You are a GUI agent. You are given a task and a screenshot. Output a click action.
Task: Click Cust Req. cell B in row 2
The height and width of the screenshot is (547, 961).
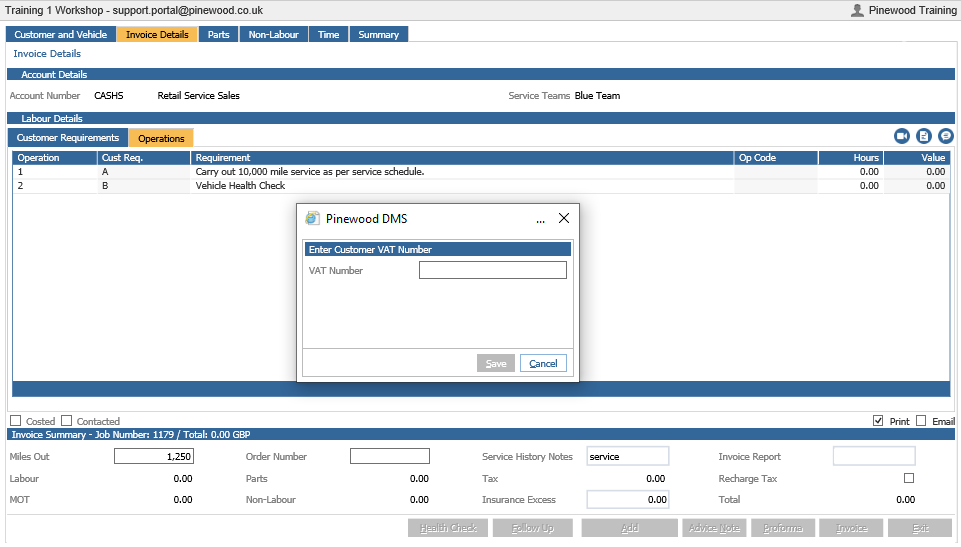click(x=143, y=186)
